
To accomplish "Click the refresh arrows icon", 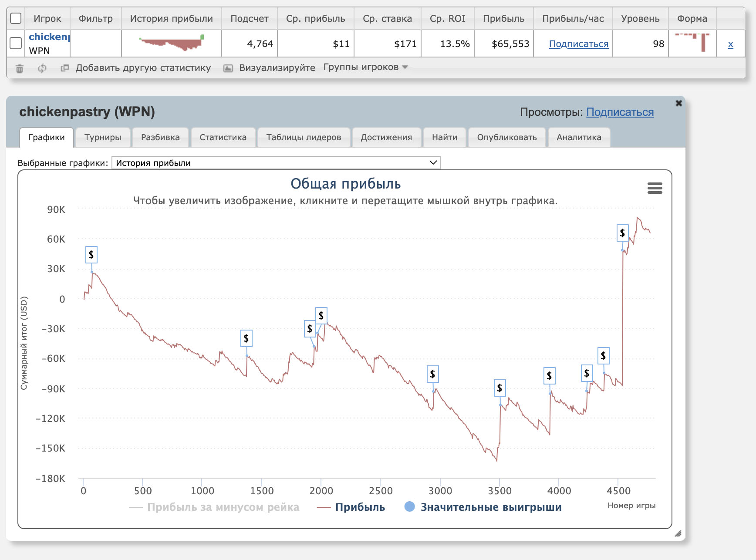I will pos(42,68).
